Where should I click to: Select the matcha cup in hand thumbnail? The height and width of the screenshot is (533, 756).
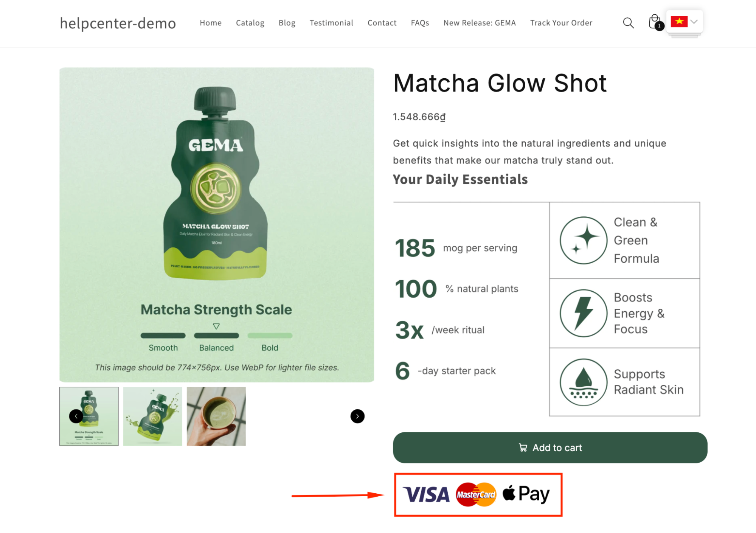click(x=216, y=416)
